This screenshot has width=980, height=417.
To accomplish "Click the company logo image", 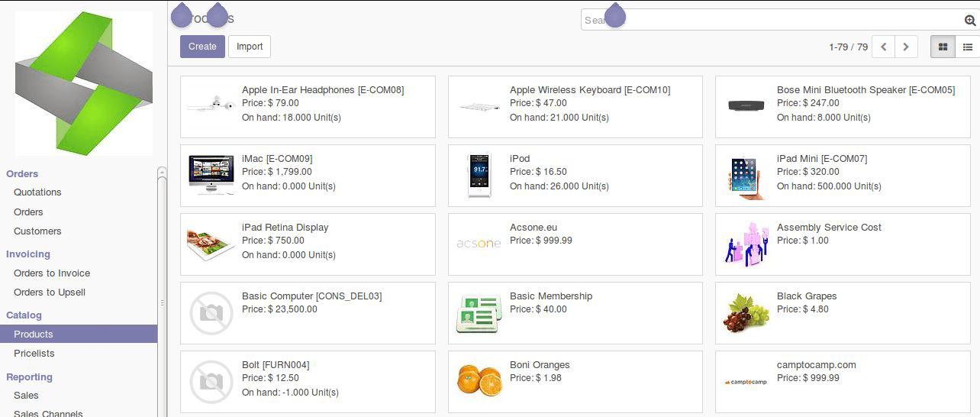I will pos(84,84).
